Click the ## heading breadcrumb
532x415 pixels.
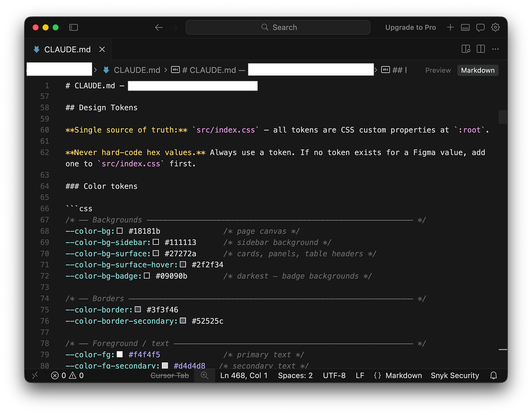[x=394, y=70]
